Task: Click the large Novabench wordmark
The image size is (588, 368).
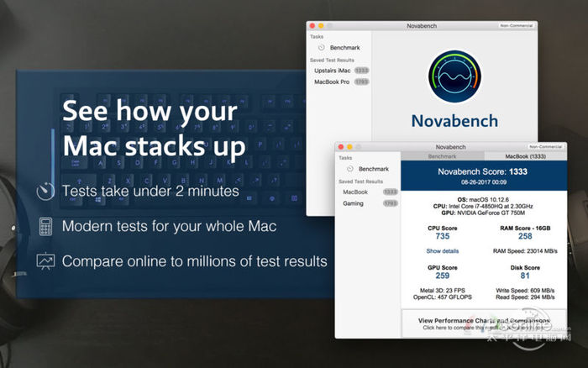Action: pyautogui.click(x=455, y=121)
